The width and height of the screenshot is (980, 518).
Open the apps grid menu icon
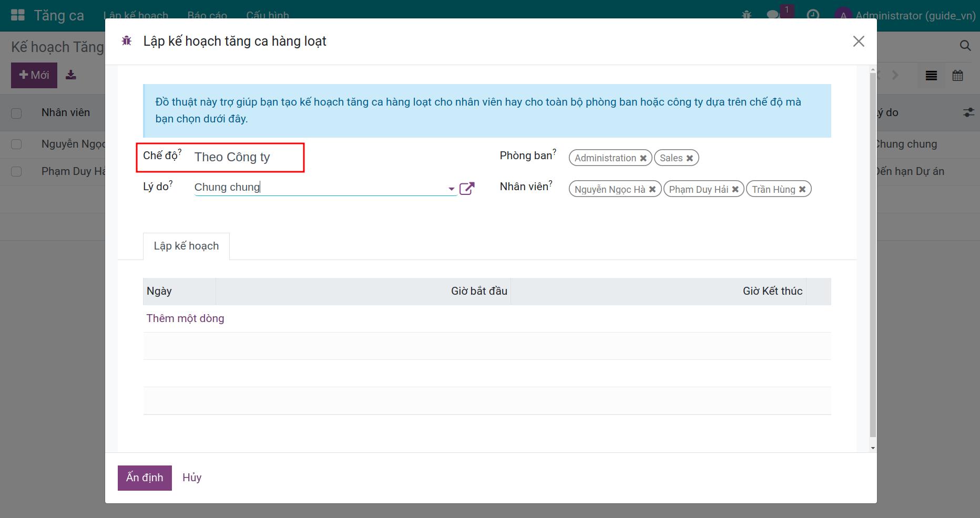click(18, 15)
